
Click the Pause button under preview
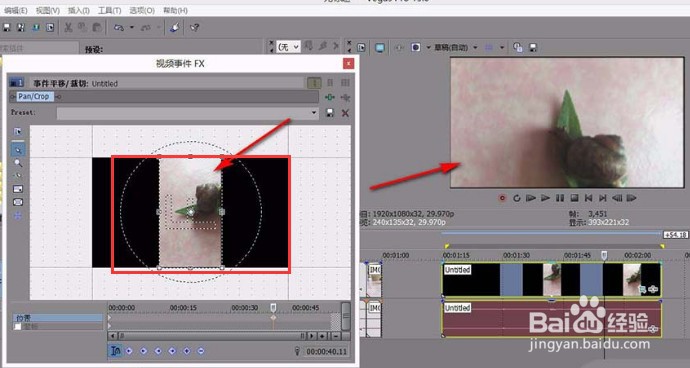560,198
